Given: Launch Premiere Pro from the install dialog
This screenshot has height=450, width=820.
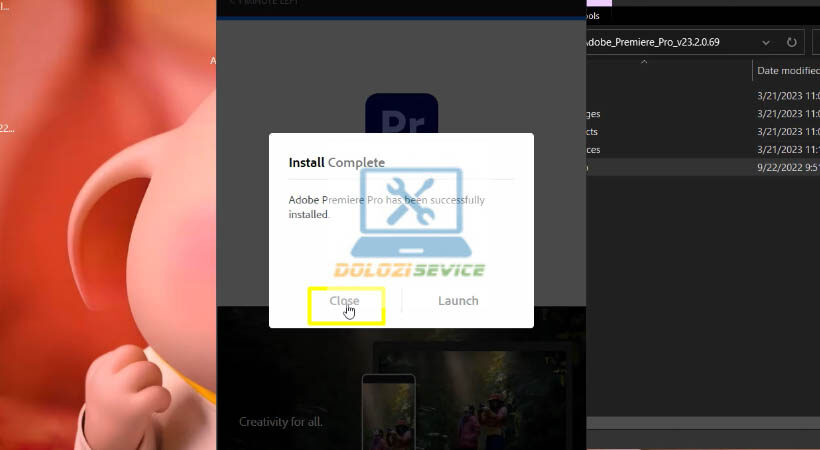Looking at the screenshot, I should pyautogui.click(x=458, y=301).
